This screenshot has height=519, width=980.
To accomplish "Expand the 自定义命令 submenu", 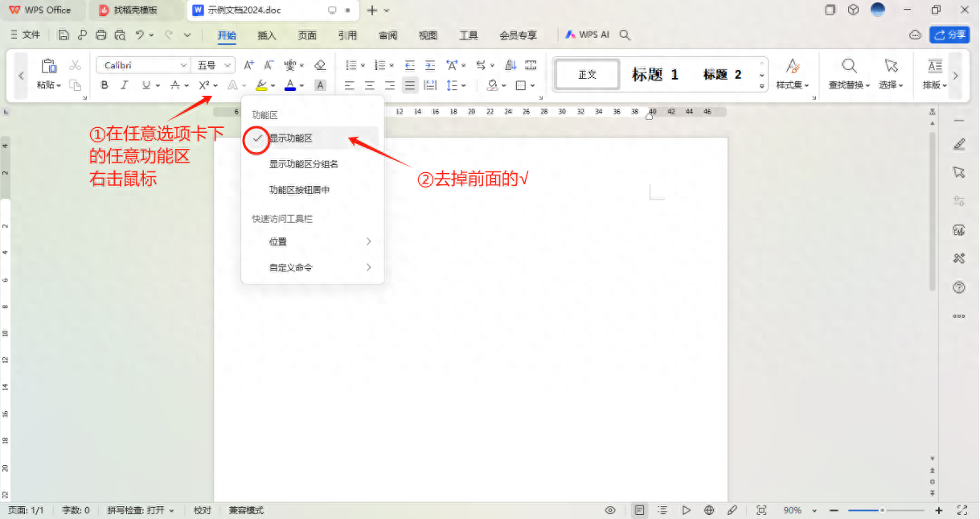I will point(312,267).
